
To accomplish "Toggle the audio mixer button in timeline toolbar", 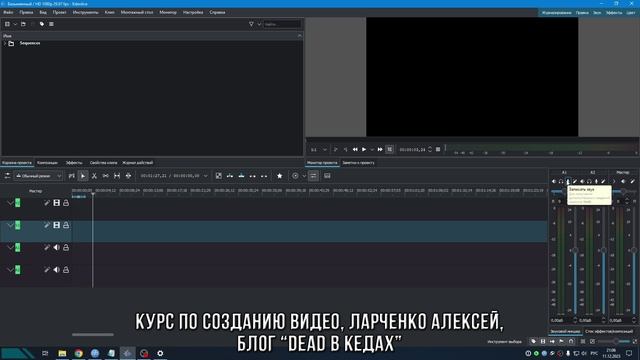I will click(313, 176).
